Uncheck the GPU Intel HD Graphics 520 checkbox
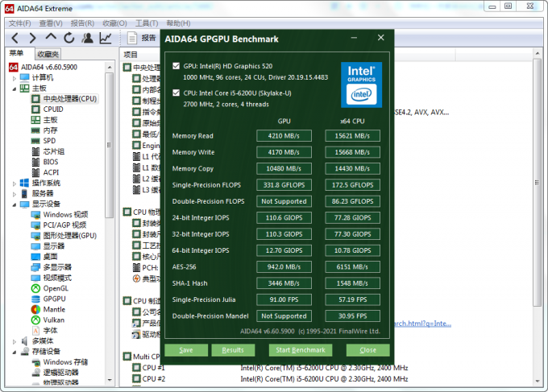 (x=176, y=66)
